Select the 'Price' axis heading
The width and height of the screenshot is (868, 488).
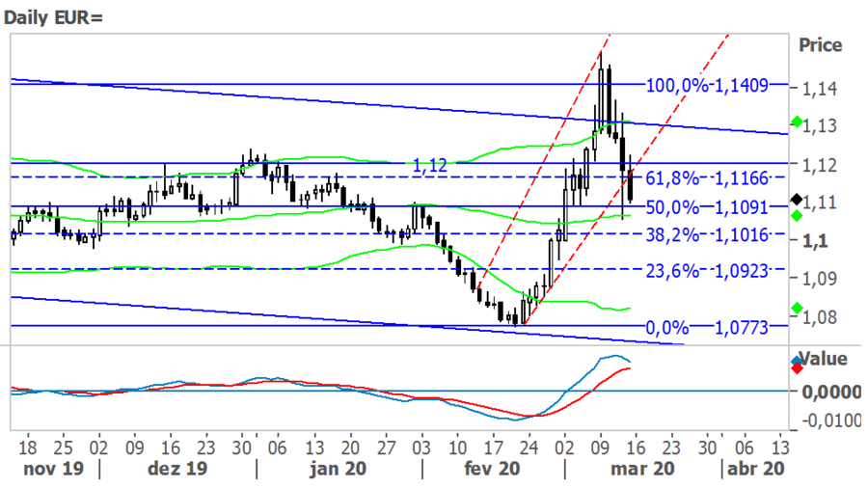[x=820, y=45]
